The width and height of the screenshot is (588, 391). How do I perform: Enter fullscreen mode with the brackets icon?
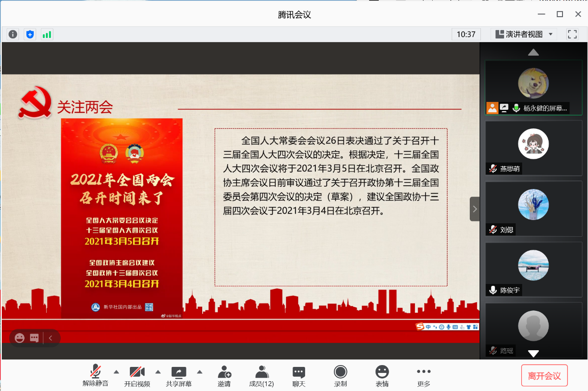pyautogui.click(x=572, y=34)
